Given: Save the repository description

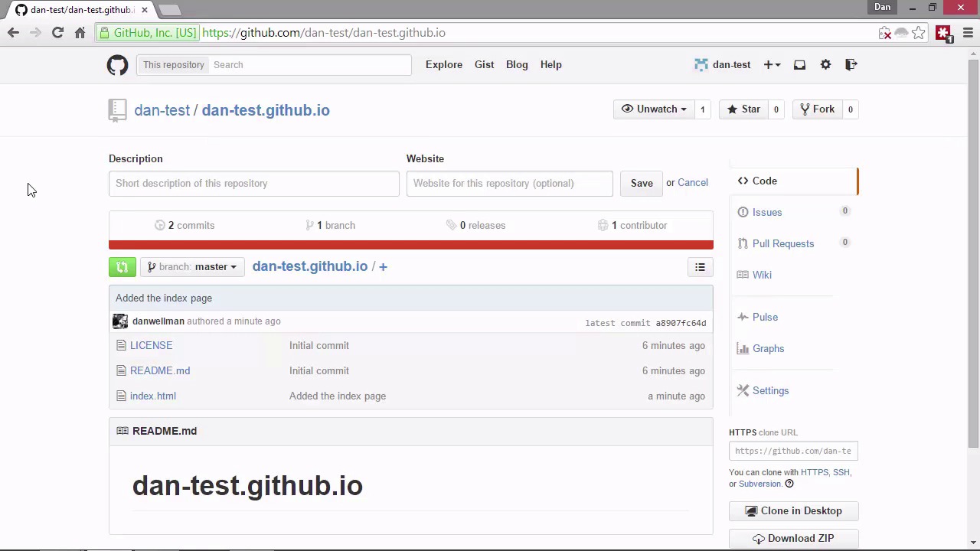Looking at the screenshot, I should (x=642, y=184).
